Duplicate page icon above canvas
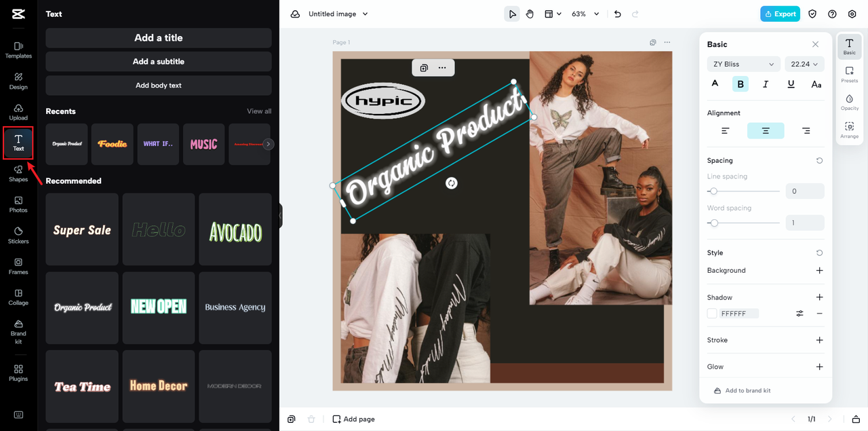The height and width of the screenshot is (431, 868). pyautogui.click(x=653, y=42)
